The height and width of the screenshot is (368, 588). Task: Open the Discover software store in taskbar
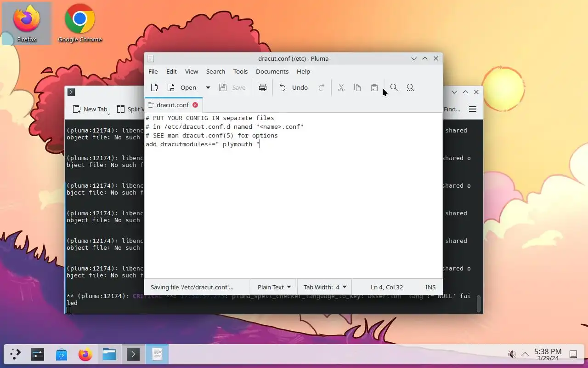pyautogui.click(x=62, y=354)
